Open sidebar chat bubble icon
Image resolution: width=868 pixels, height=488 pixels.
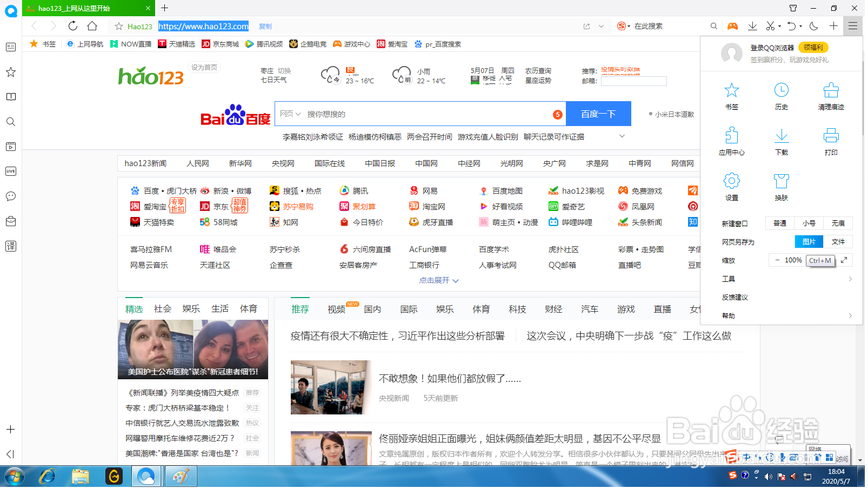coord(11,196)
